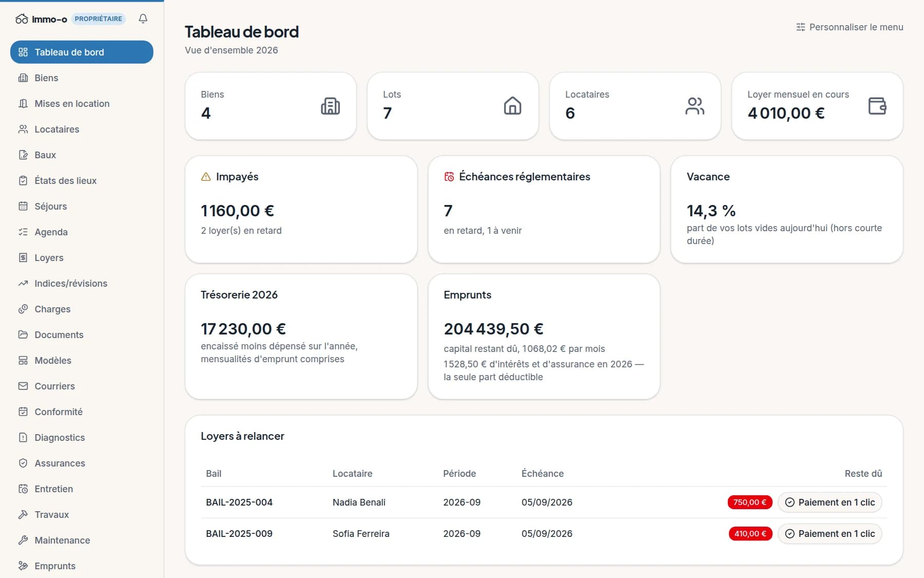Open Diagnostics in sidebar

[82, 438]
